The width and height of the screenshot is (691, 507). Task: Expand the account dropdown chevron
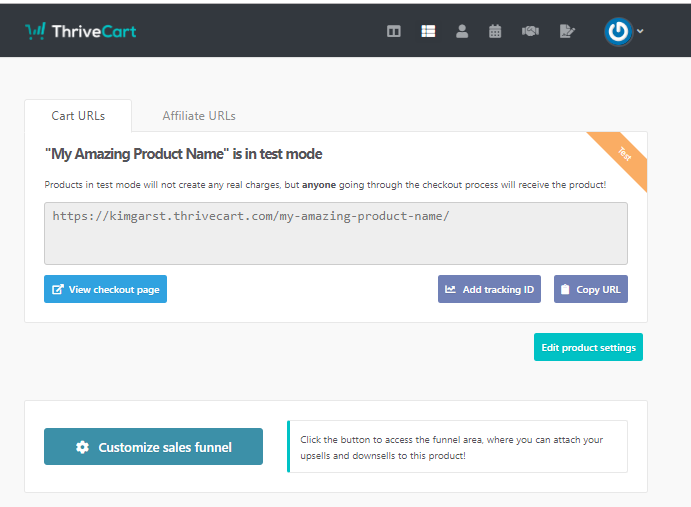coord(640,31)
